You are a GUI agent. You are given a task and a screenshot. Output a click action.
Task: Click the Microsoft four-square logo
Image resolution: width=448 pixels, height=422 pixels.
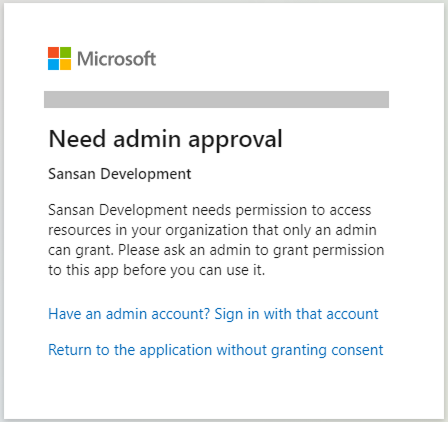coord(59,59)
